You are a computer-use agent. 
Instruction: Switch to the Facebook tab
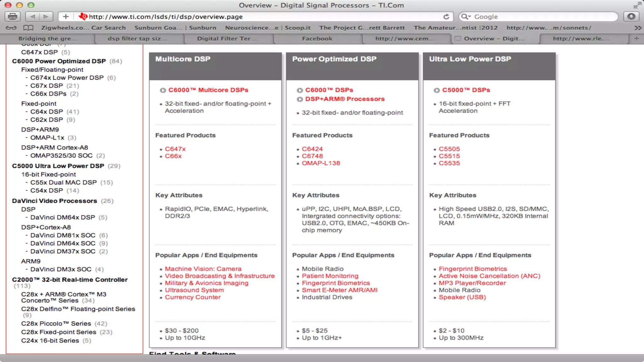click(x=317, y=39)
